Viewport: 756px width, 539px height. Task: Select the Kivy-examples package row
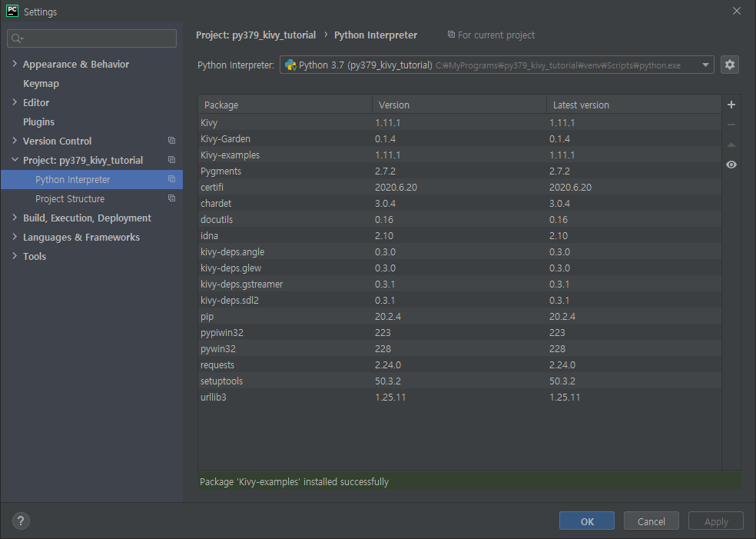[459, 155]
